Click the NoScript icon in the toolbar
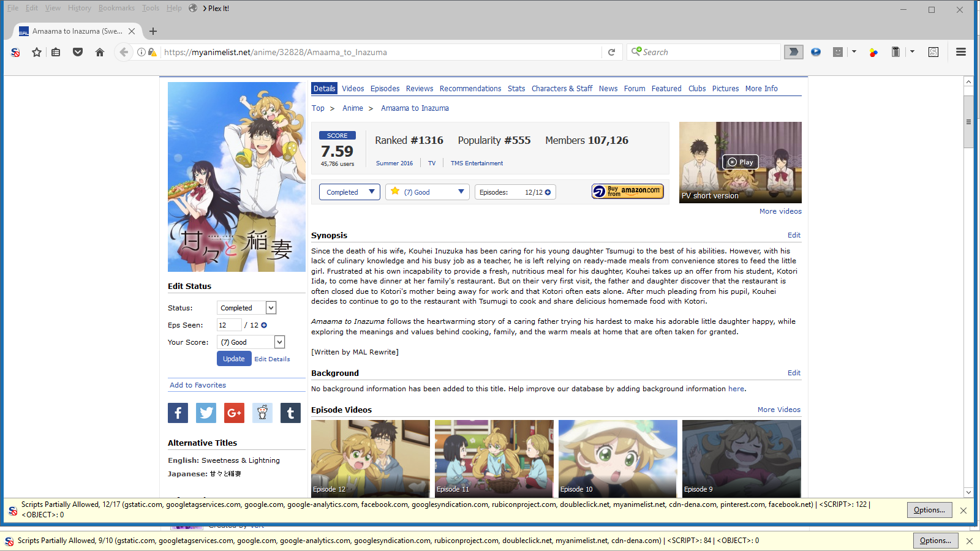 pos(16,52)
